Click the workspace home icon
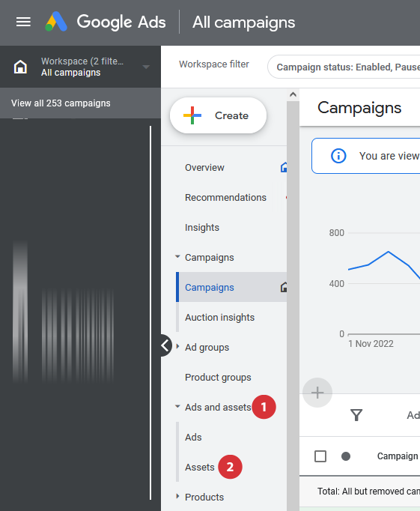The width and height of the screenshot is (420, 511). (20, 67)
